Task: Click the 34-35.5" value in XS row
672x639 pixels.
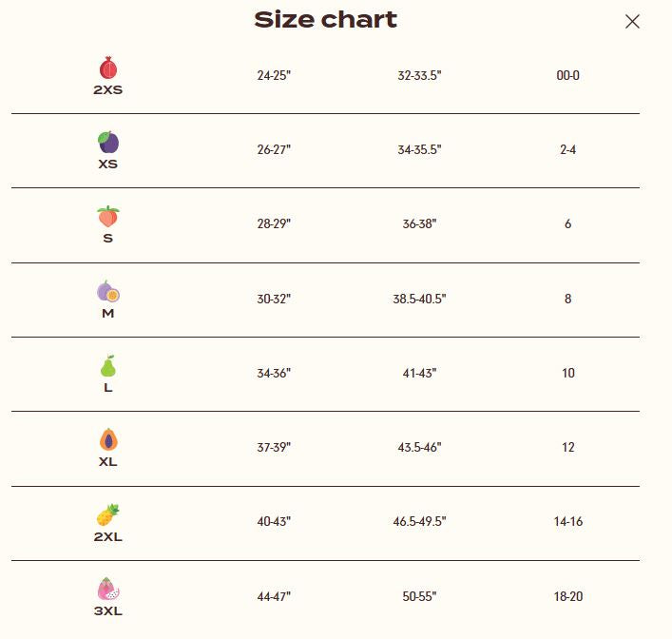Action: (x=419, y=149)
